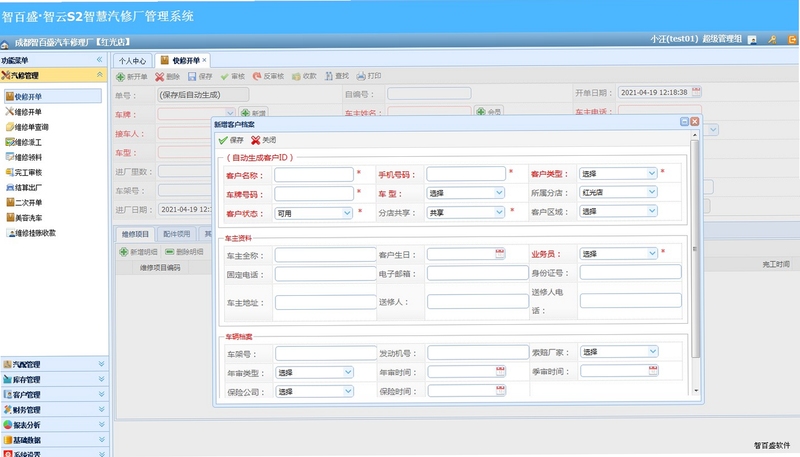
Task: Click the 车牌号码 input field
Action: click(313, 194)
